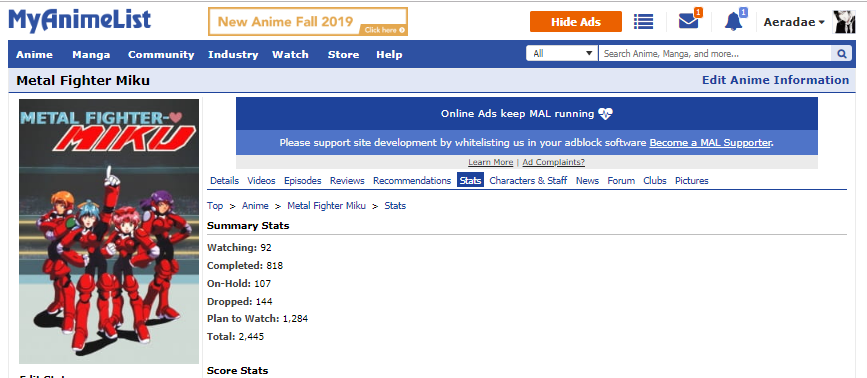Viewport: 867px width, 378px height.
Task: Switch to the Episodes tab
Action: (x=302, y=181)
